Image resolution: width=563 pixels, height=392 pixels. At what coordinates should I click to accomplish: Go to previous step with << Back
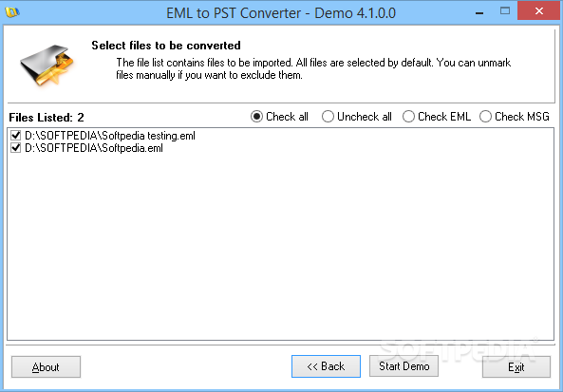(x=326, y=366)
